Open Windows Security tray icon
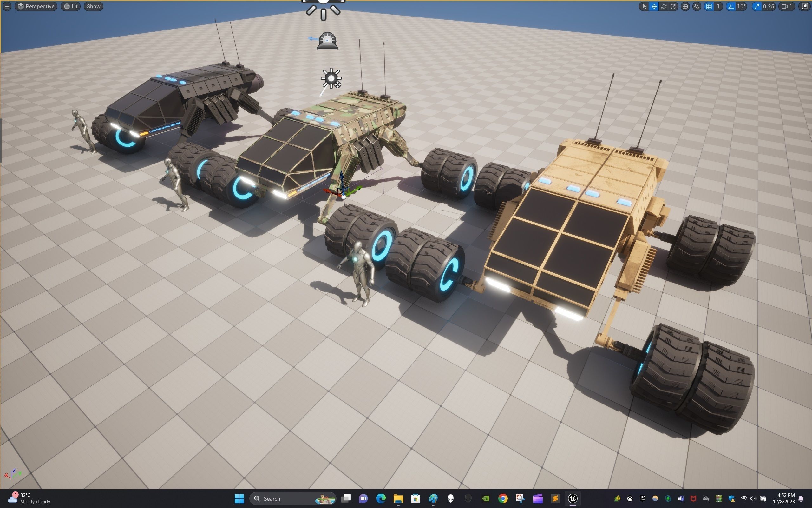 tap(731, 498)
